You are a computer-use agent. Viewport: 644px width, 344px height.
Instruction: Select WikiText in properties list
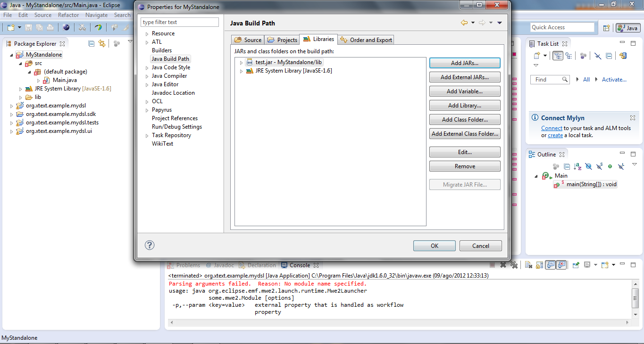162,144
